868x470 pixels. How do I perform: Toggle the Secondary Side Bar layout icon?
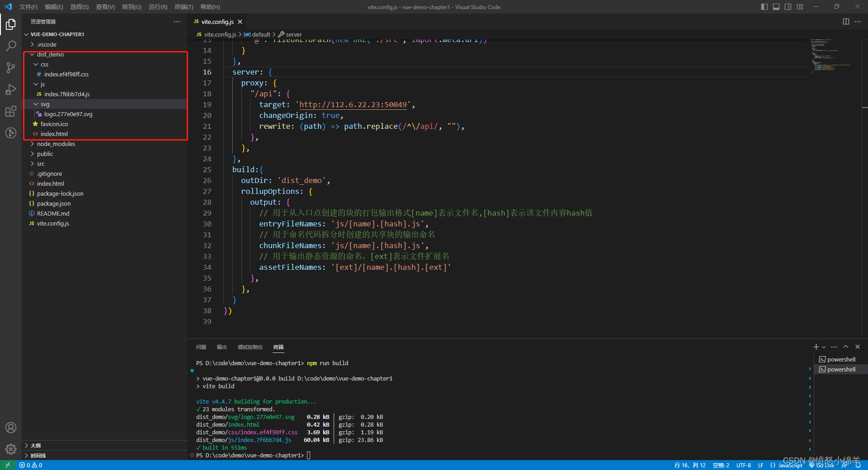pyautogui.click(x=788, y=7)
